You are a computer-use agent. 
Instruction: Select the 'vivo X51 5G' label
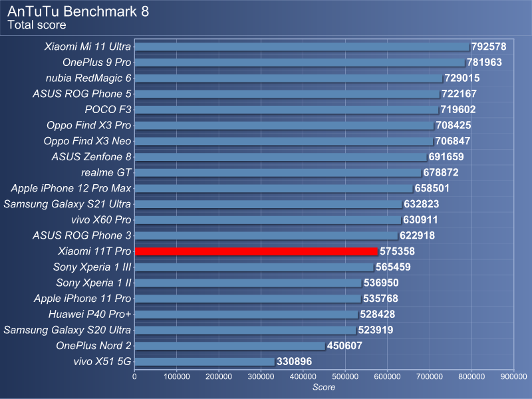pyautogui.click(x=102, y=362)
